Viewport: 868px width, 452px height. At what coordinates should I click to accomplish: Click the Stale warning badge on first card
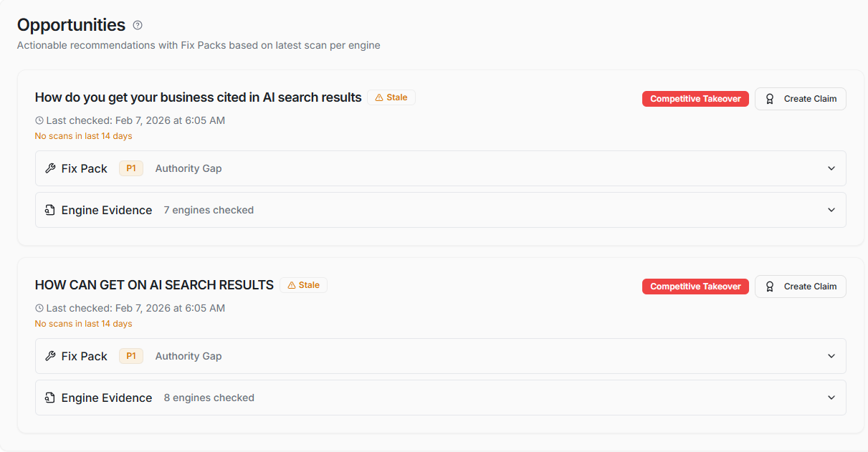click(x=391, y=97)
